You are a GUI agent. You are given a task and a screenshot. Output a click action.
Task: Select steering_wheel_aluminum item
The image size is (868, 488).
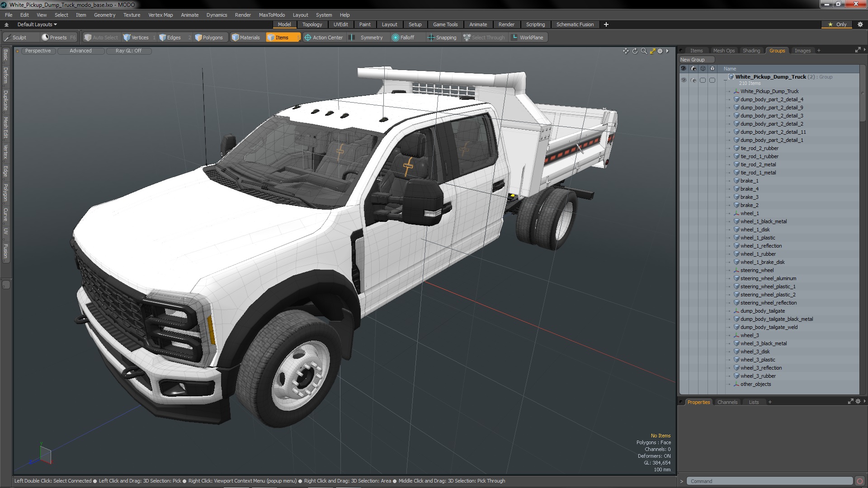click(x=768, y=278)
